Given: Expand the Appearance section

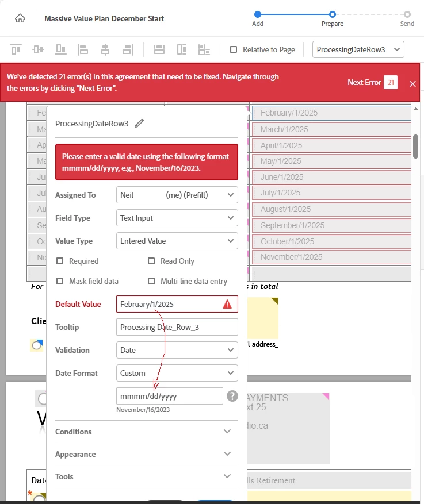Looking at the screenshot, I should (146, 454).
